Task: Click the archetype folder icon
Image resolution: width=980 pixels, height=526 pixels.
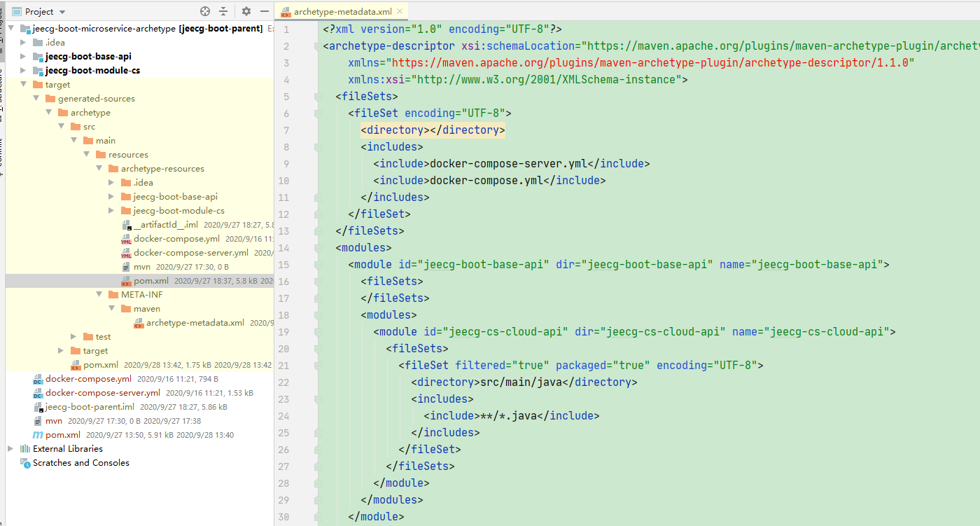Action: [x=64, y=113]
